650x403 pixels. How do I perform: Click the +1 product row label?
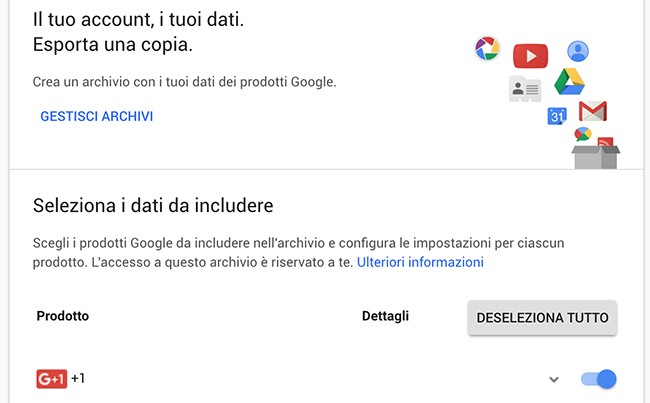[x=78, y=379]
